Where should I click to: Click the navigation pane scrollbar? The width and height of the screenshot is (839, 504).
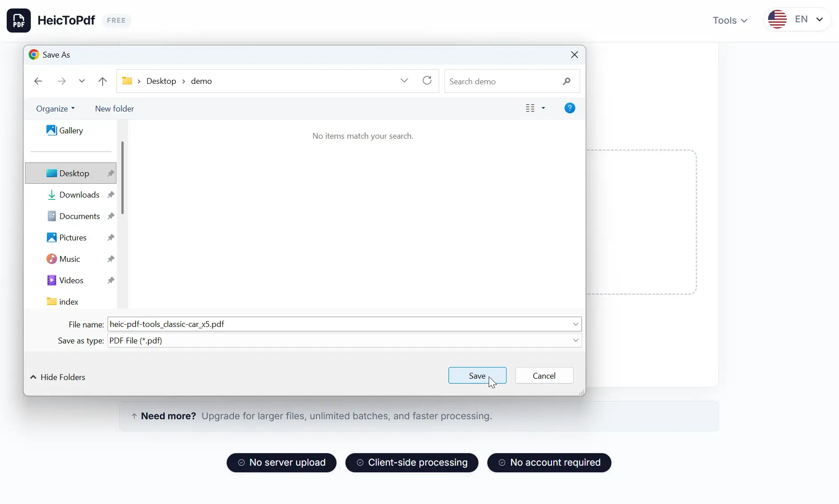(122, 178)
